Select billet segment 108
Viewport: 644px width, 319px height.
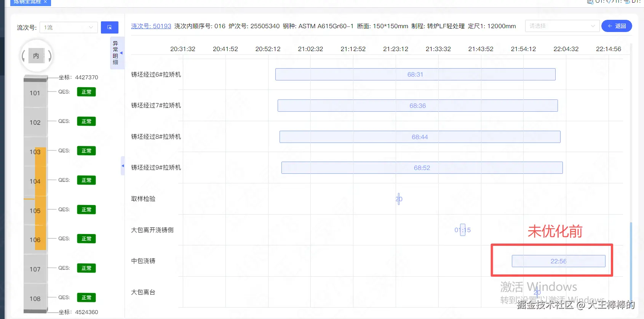pos(35,298)
